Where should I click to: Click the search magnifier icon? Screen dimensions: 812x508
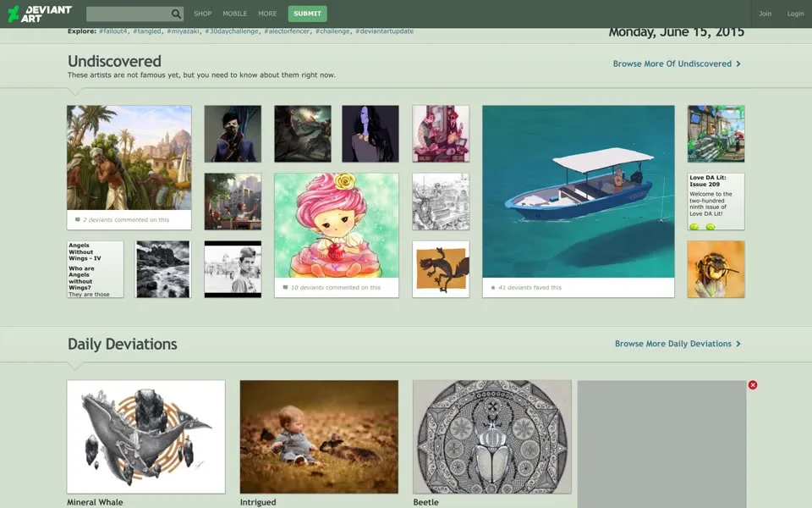176,14
